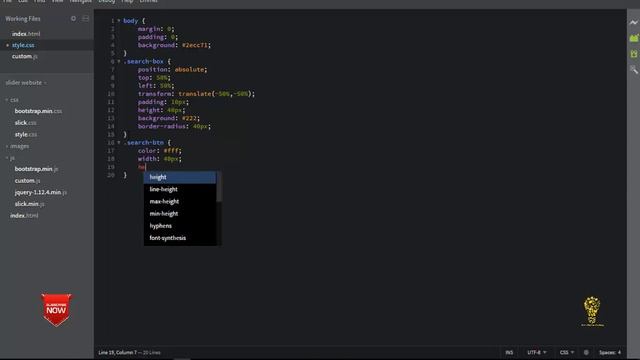Screen dimensions: 640x360
Task: Select style.css in Working Files
Action: point(23,45)
